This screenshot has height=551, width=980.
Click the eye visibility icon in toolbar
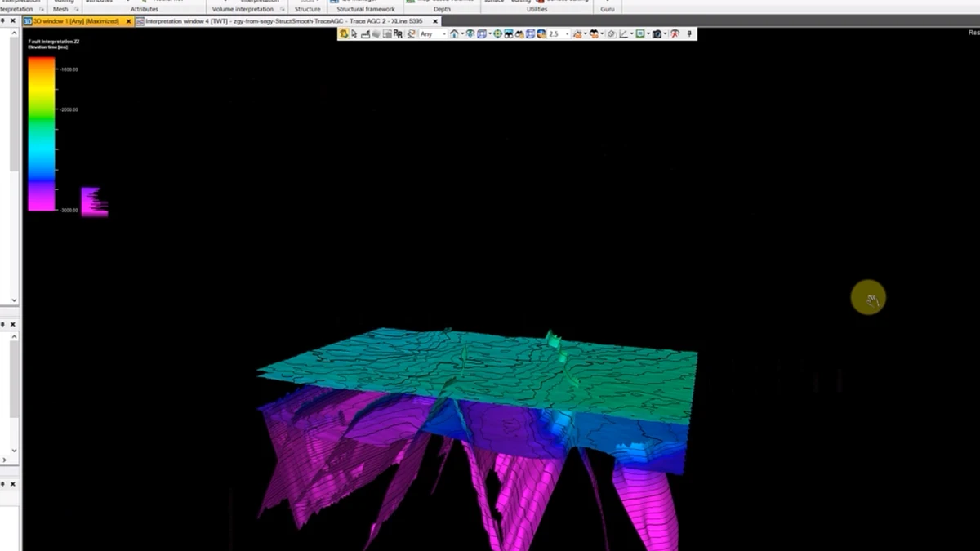(x=470, y=34)
